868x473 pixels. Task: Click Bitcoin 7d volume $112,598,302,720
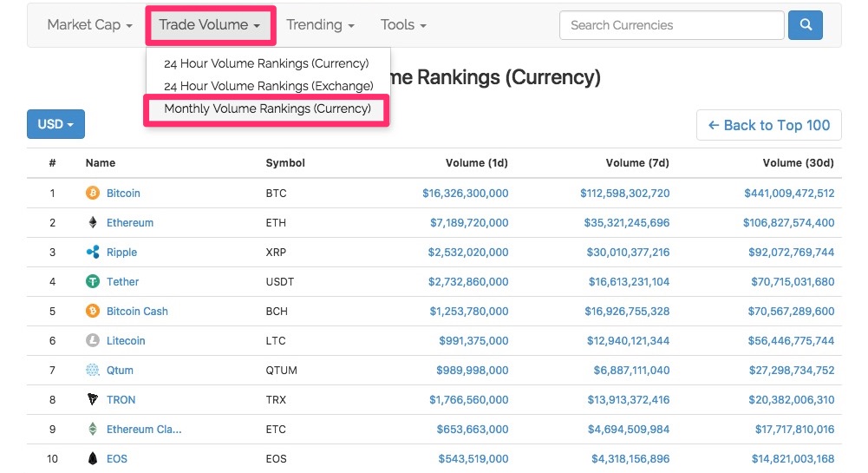coord(625,194)
